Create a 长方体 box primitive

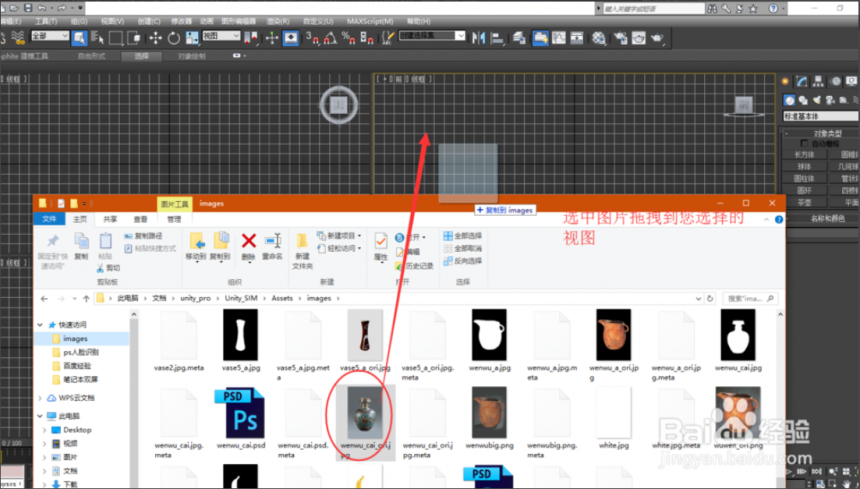[804, 155]
